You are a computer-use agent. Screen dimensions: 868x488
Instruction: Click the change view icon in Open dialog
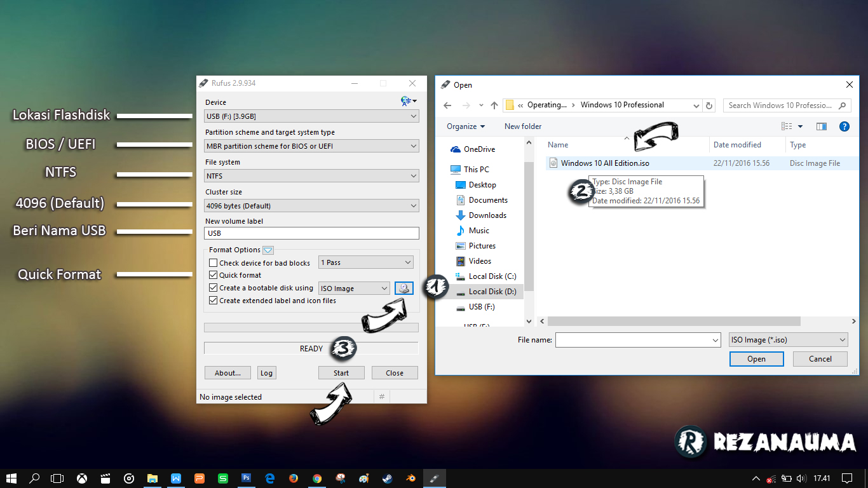(x=787, y=126)
